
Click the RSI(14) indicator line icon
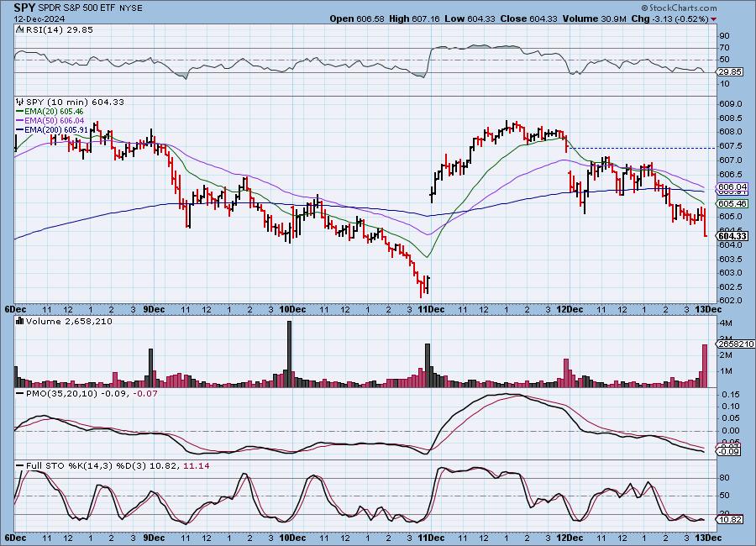(20, 30)
